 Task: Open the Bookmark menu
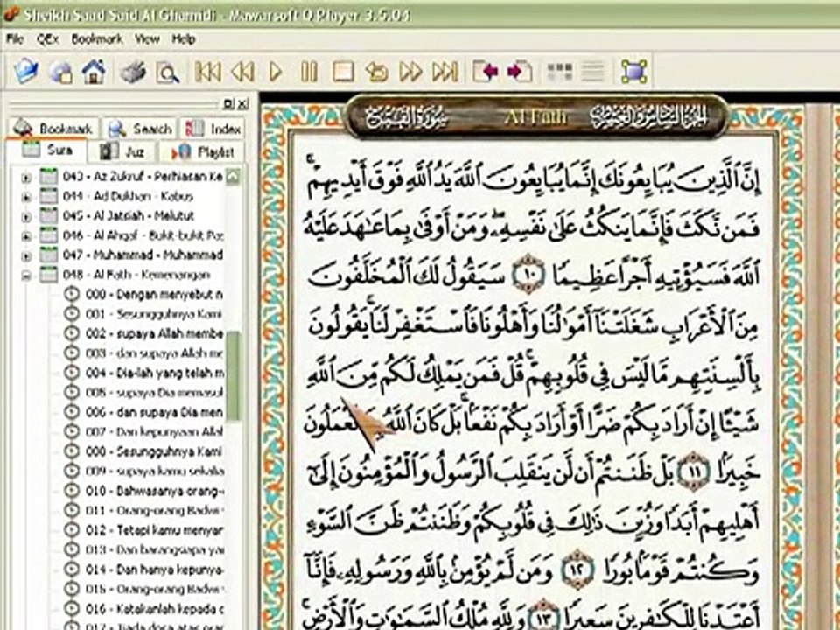click(97, 39)
